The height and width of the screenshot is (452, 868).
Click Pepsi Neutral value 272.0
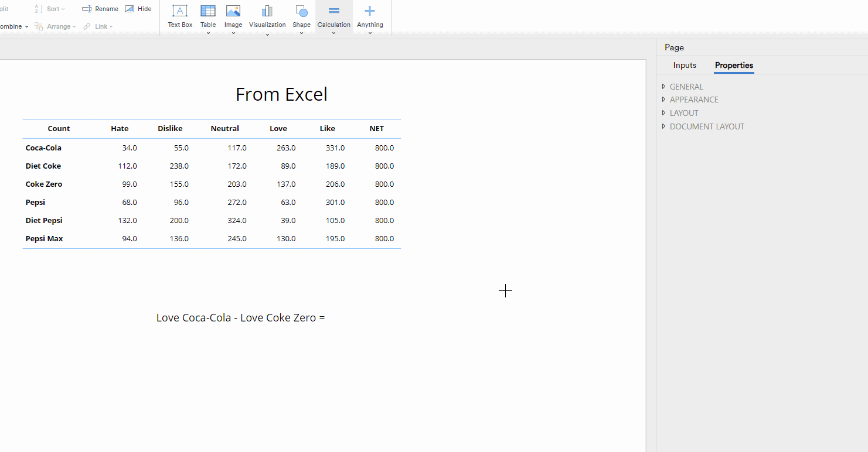[x=237, y=203]
